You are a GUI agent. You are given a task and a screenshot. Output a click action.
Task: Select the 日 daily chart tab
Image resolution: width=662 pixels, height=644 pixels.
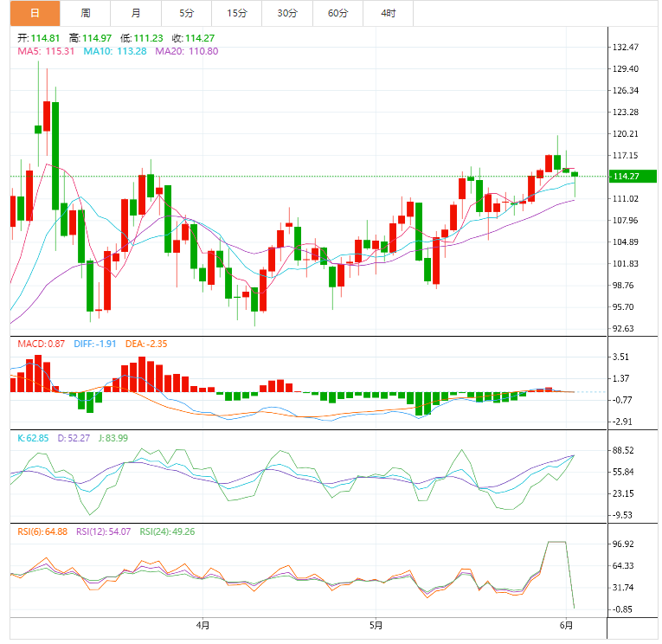(x=35, y=13)
